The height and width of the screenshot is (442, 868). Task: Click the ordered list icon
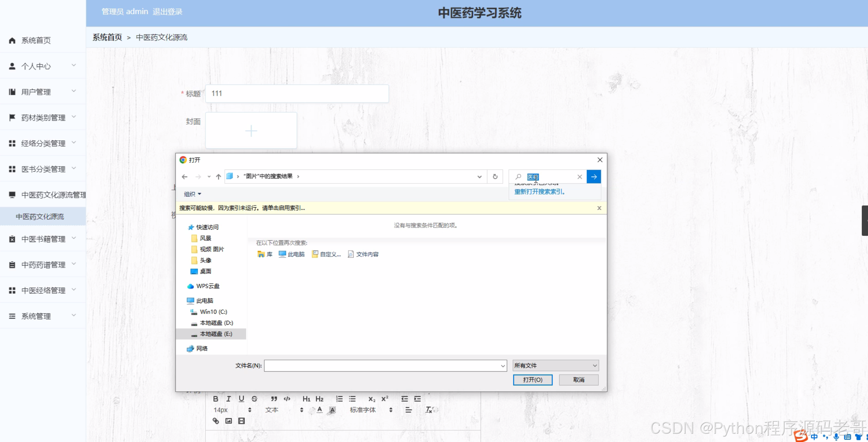(x=339, y=399)
